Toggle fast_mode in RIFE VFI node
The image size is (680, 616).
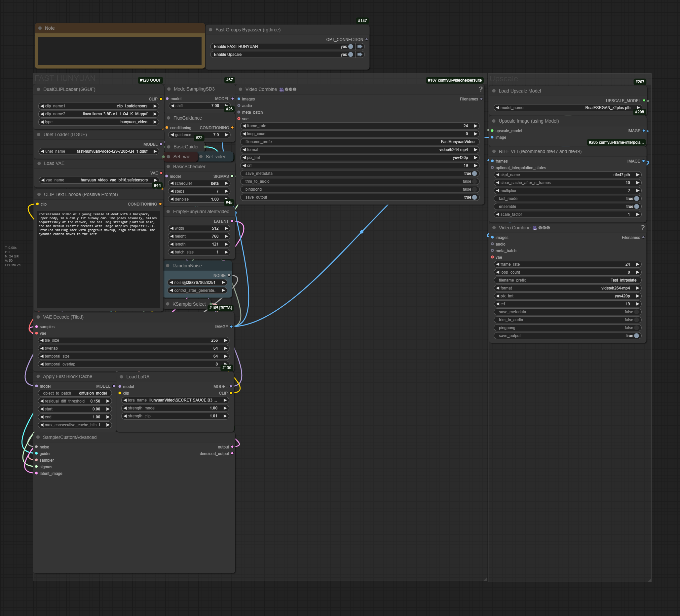coord(636,198)
